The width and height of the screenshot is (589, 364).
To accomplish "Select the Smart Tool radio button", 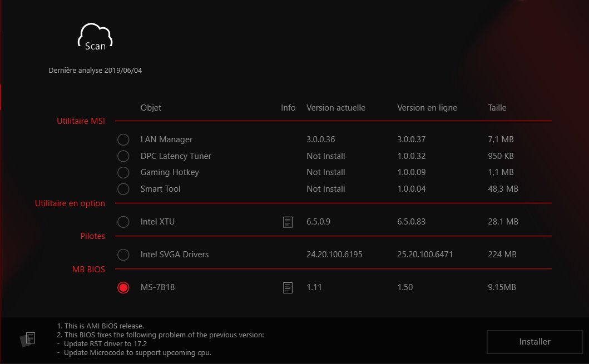I will tap(123, 189).
